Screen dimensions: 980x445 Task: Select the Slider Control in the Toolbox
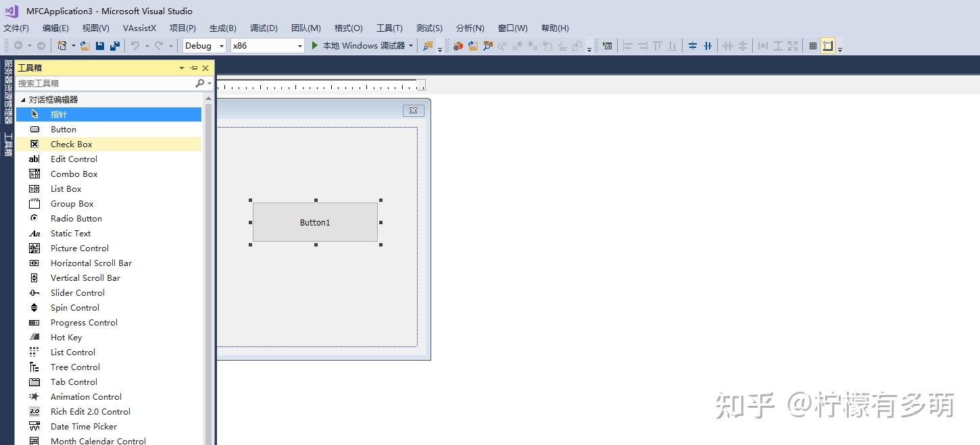[x=77, y=292]
